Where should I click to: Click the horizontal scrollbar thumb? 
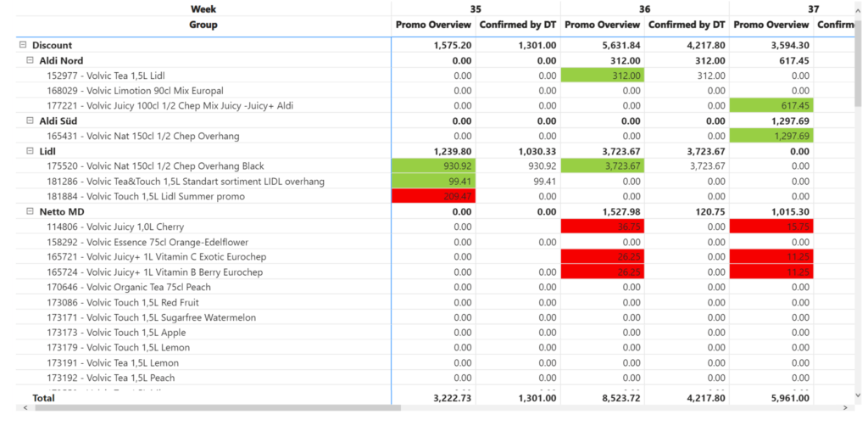218,407
